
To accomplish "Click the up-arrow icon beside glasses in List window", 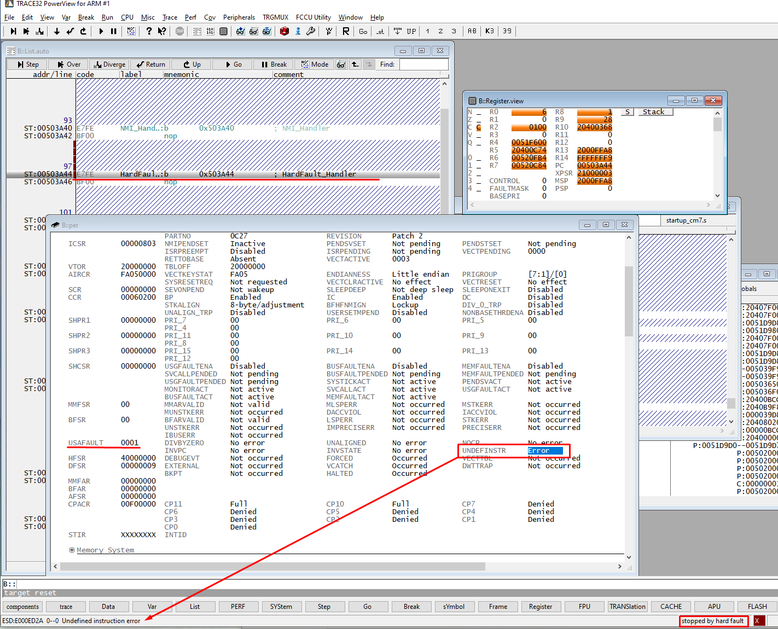I will pos(355,64).
